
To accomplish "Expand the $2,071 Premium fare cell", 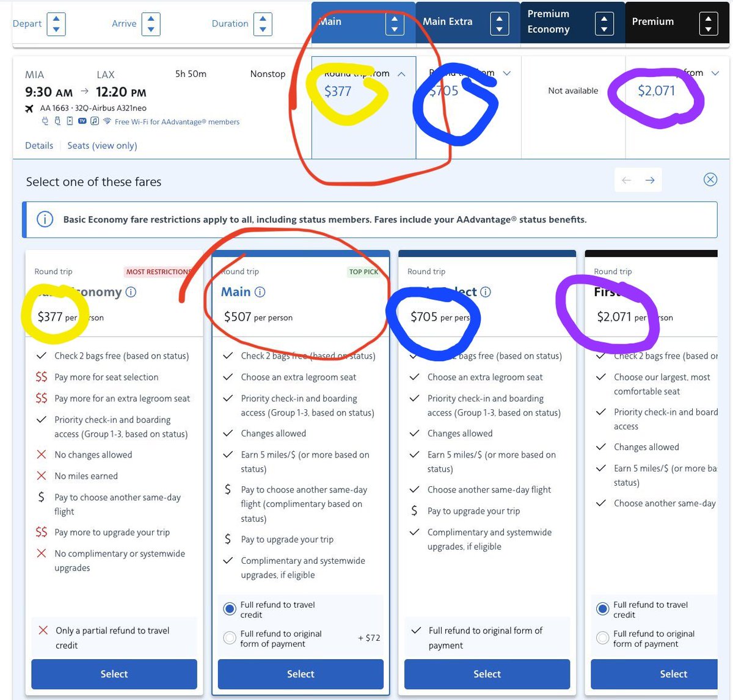I will point(715,73).
